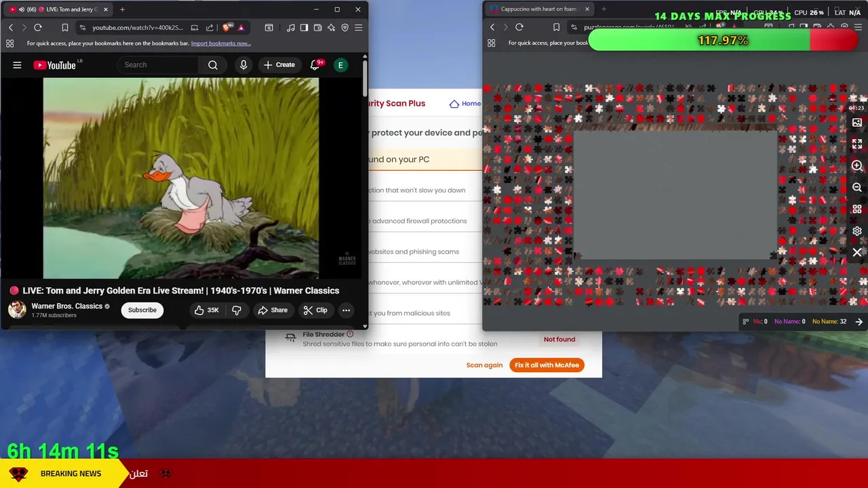Click the YouTube search input field
The width and height of the screenshot is (868, 488).
pyautogui.click(x=158, y=65)
